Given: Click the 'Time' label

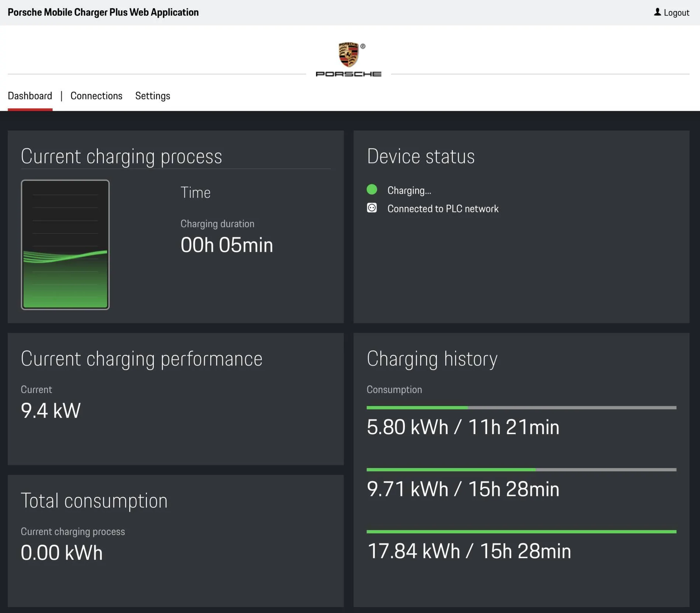Looking at the screenshot, I should coord(195,193).
